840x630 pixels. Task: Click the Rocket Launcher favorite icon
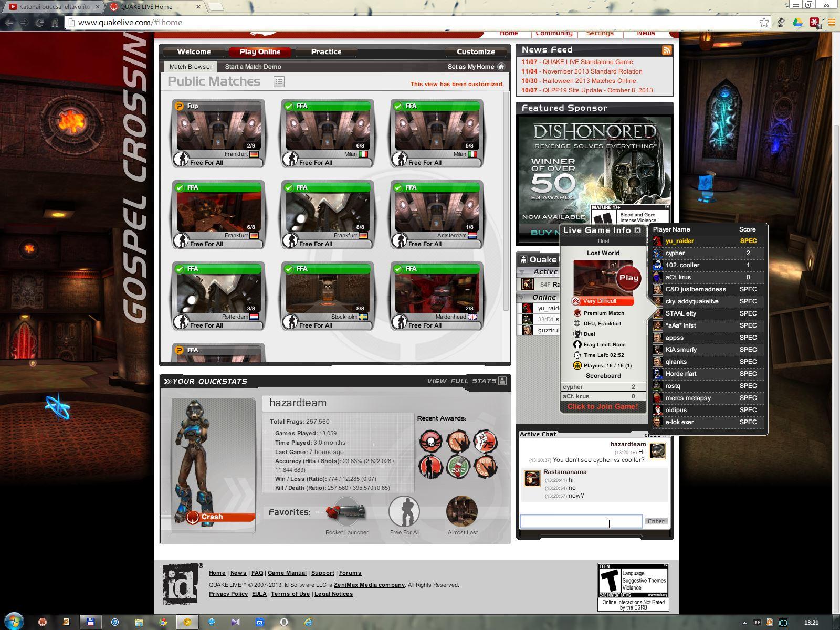pyautogui.click(x=346, y=512)
